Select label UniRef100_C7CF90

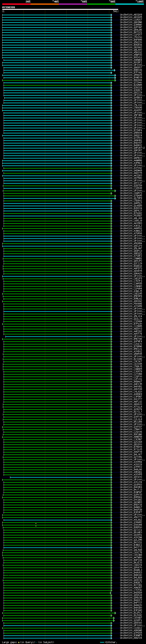131,590
